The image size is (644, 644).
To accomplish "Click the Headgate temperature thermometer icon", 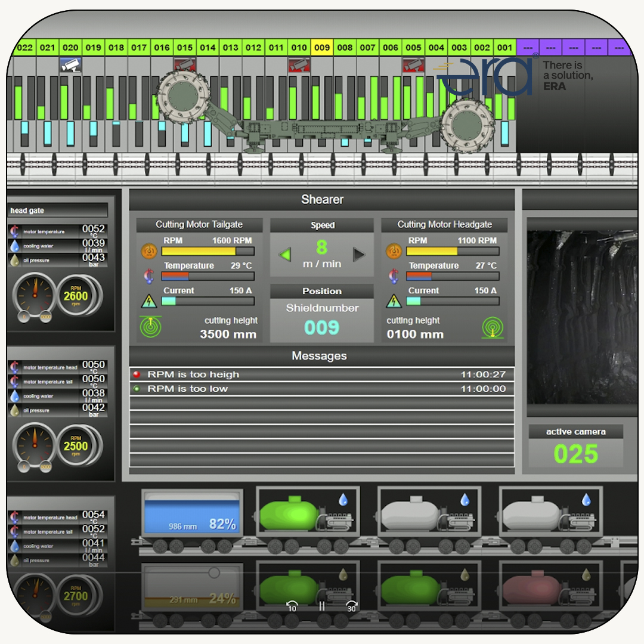I will 393,275.
